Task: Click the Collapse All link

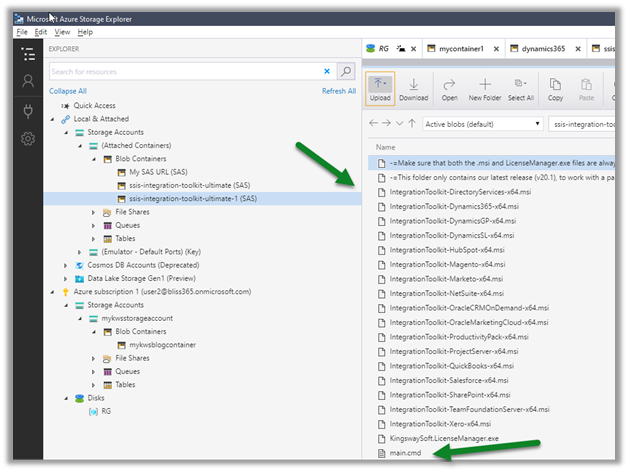Action: [x=68, y=91]
